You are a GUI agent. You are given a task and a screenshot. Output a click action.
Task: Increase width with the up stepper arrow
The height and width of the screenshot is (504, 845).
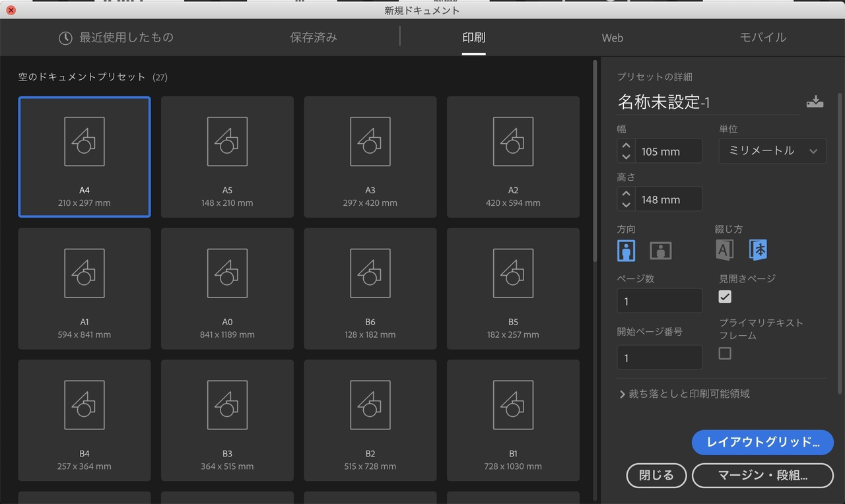coord(626,146)
